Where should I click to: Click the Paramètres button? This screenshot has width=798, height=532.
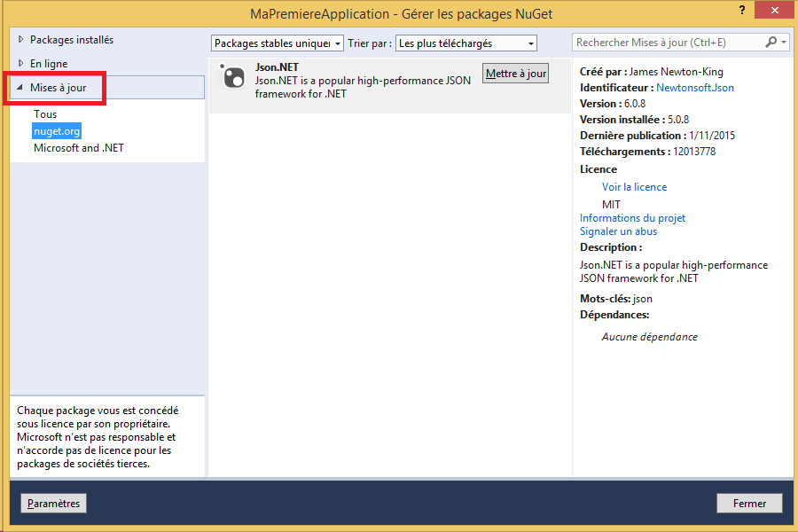point(53,503)
